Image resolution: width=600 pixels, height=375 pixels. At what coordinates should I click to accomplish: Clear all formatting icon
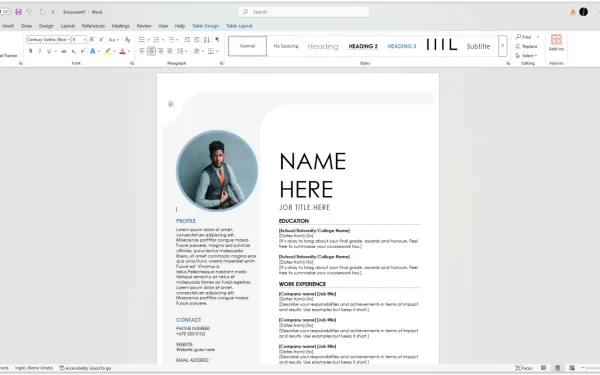click(127, 39)
